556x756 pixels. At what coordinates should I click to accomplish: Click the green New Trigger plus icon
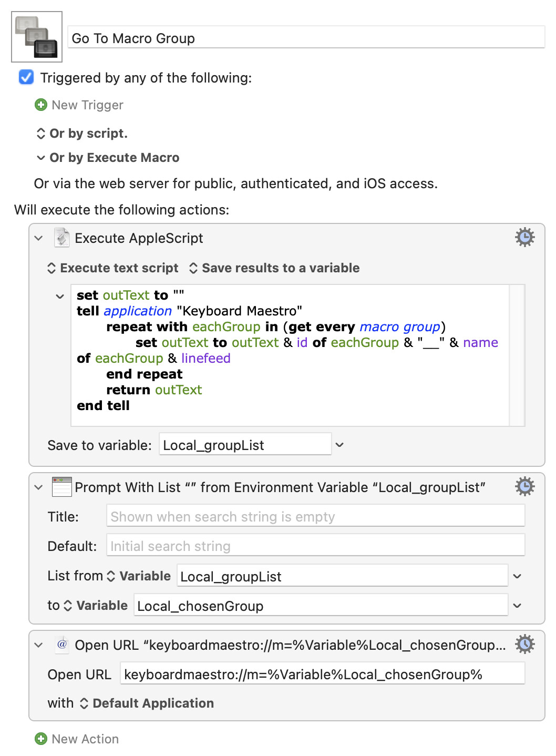[41, 105]
